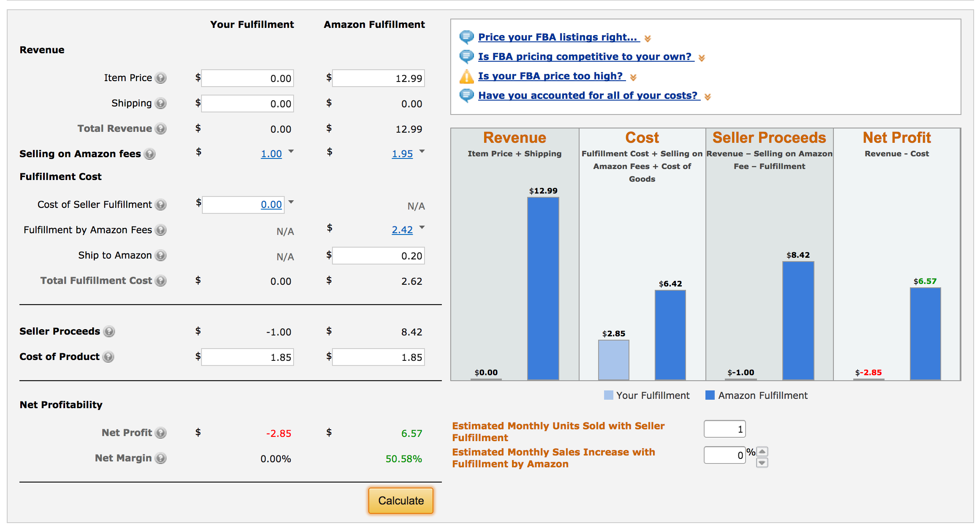The height and width of the screenshot is (529, 980).
Task: Focus Your Fulfillment Shipping field
Action: coord(248,104)
